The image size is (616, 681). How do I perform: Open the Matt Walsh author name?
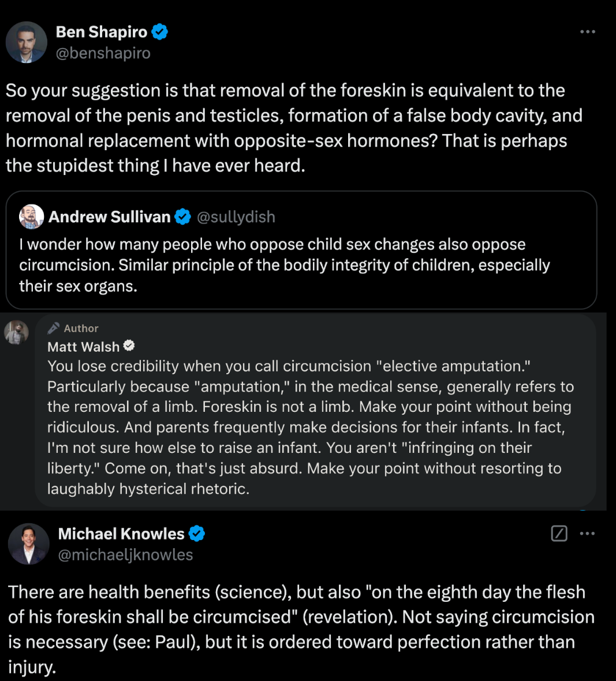click(83, 347)
